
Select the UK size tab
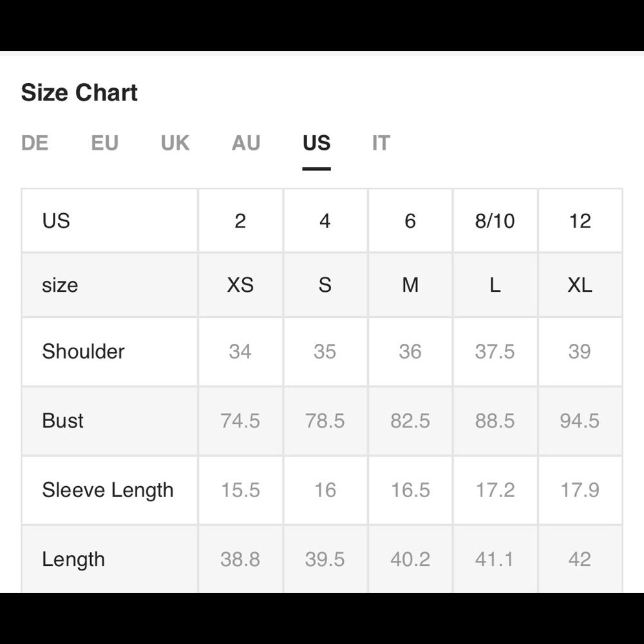click(x=175, y=143)
